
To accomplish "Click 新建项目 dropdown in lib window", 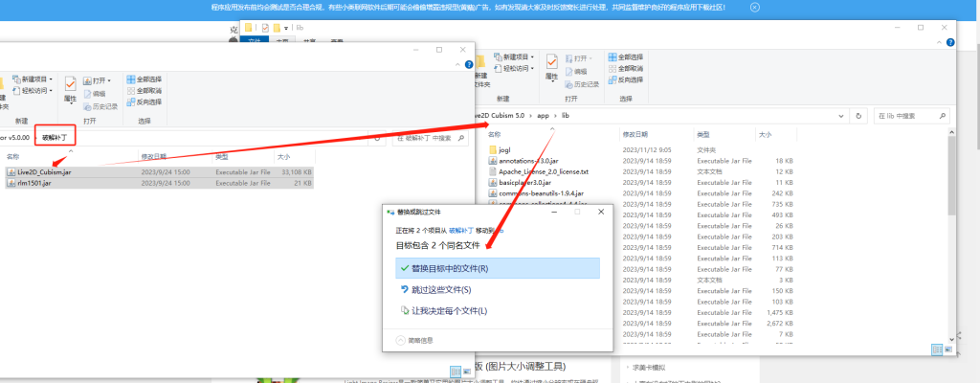I will point(513,56).
